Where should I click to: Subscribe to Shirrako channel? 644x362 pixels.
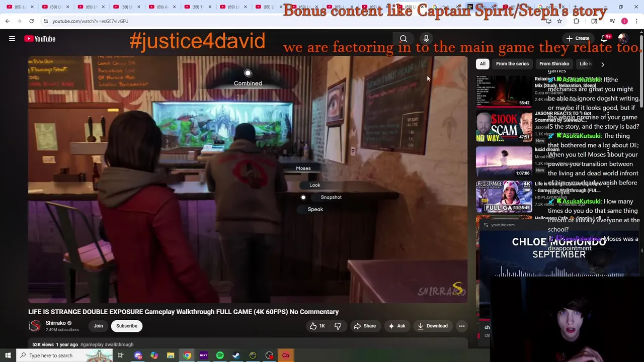point(127,326)
